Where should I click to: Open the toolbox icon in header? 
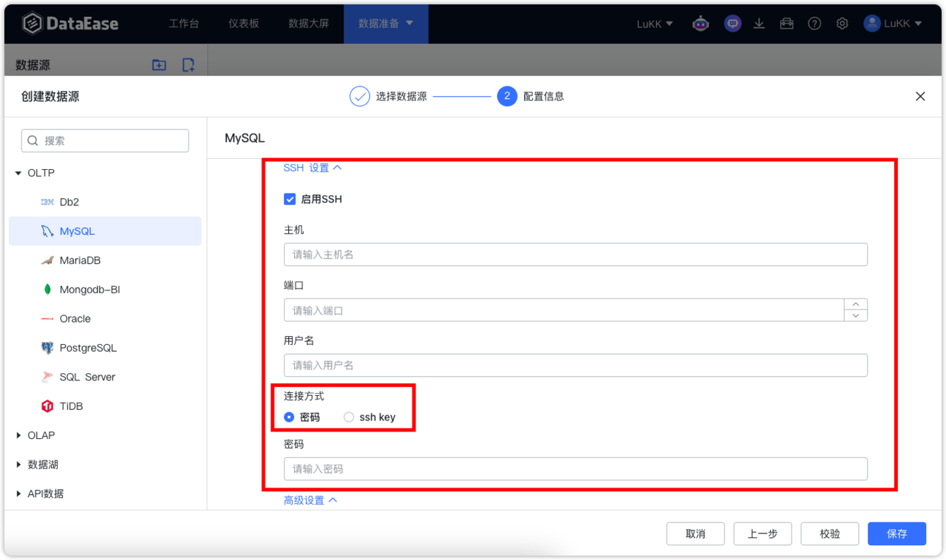786,24
